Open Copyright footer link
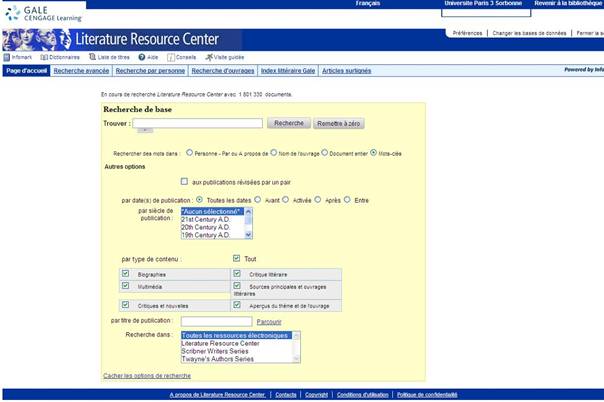 [316, 395]
